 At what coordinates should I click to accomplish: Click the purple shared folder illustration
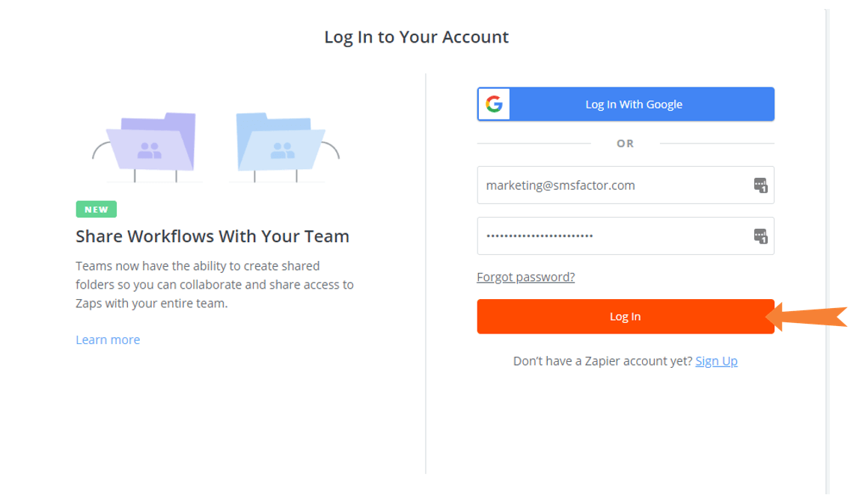point(152,143)
